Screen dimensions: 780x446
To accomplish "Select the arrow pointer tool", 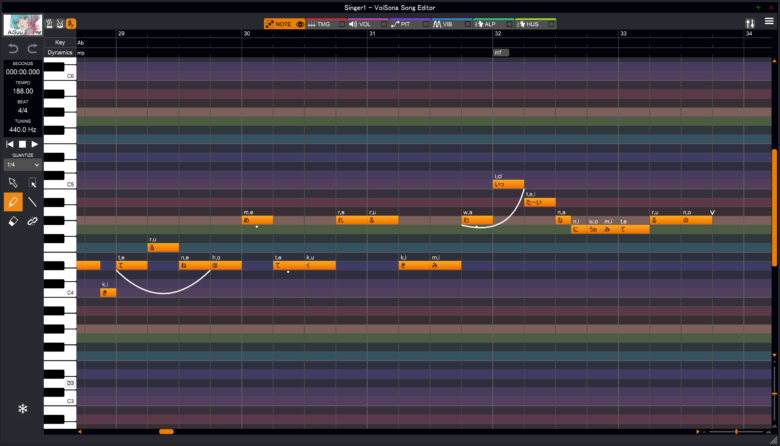I will [12, 183].
